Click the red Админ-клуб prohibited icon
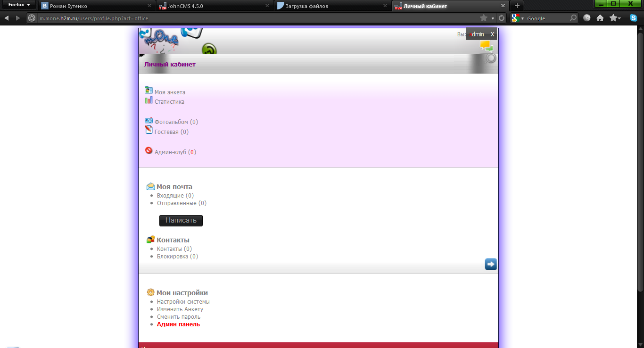 tap(149, 150)
